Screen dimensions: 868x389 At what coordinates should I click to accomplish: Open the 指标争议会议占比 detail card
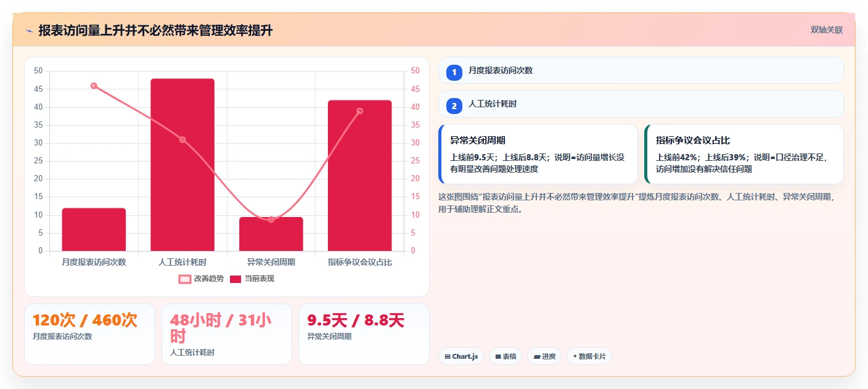tap(743, 154)
